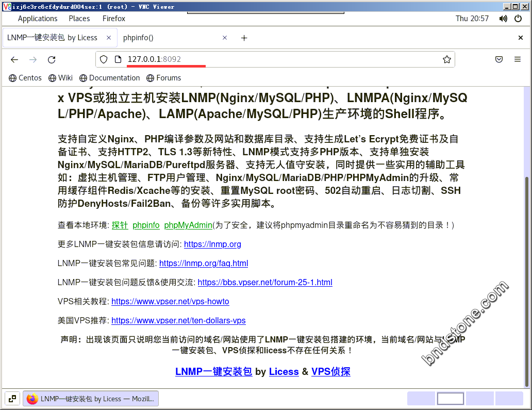
Task: Open the Firefox top bar menu
Action: pos(113,19)
